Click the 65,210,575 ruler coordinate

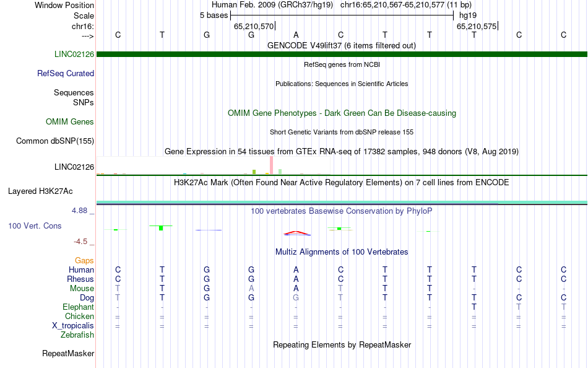coord(477,26)
